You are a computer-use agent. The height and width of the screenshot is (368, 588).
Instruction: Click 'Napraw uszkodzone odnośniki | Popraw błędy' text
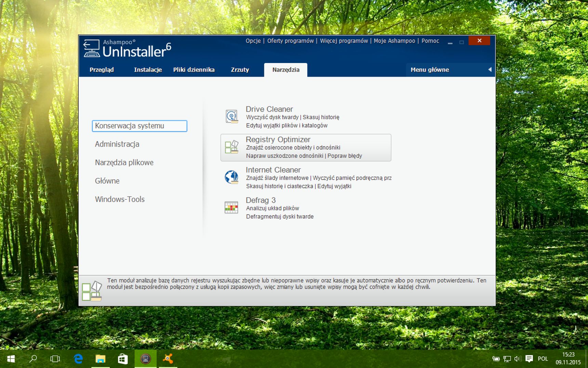point(304,156)
